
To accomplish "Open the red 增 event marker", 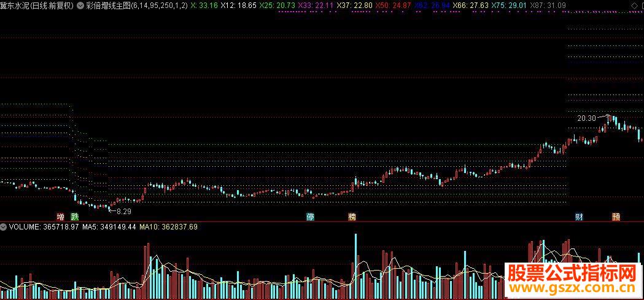I will point(60,217).
